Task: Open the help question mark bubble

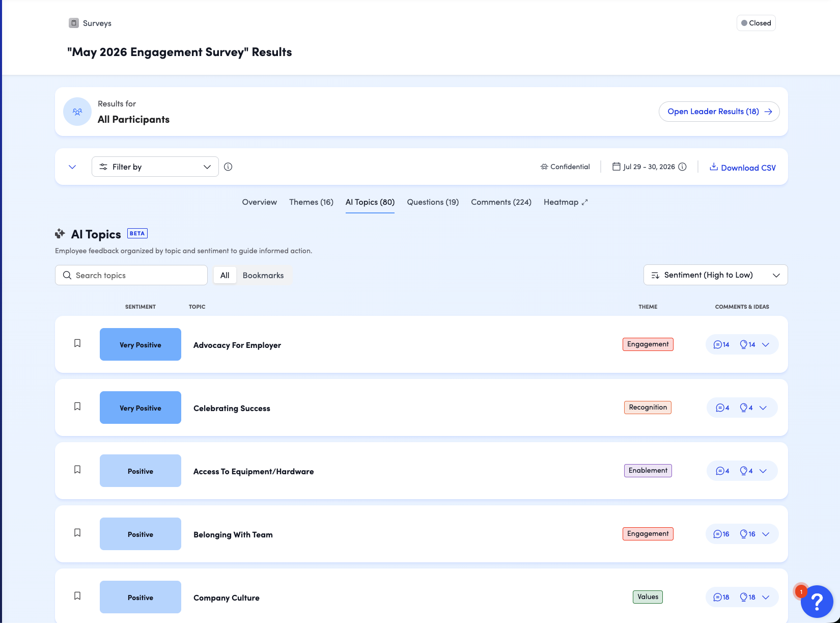Action: tap(817, 602)
